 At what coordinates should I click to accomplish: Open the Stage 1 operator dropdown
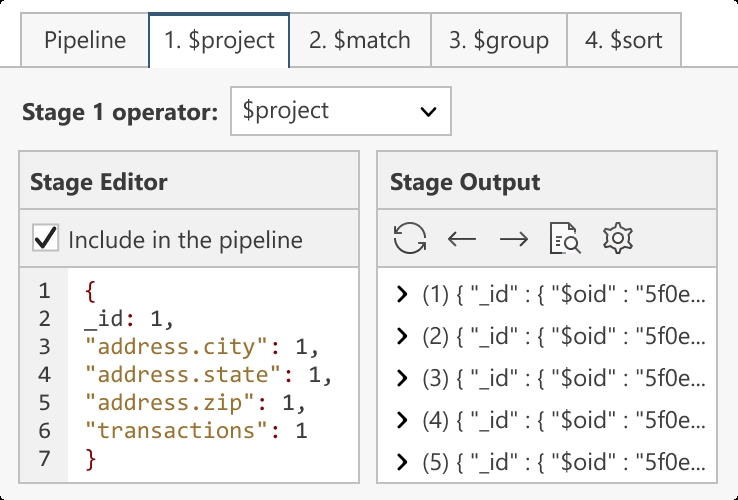[x=341, y=111]
